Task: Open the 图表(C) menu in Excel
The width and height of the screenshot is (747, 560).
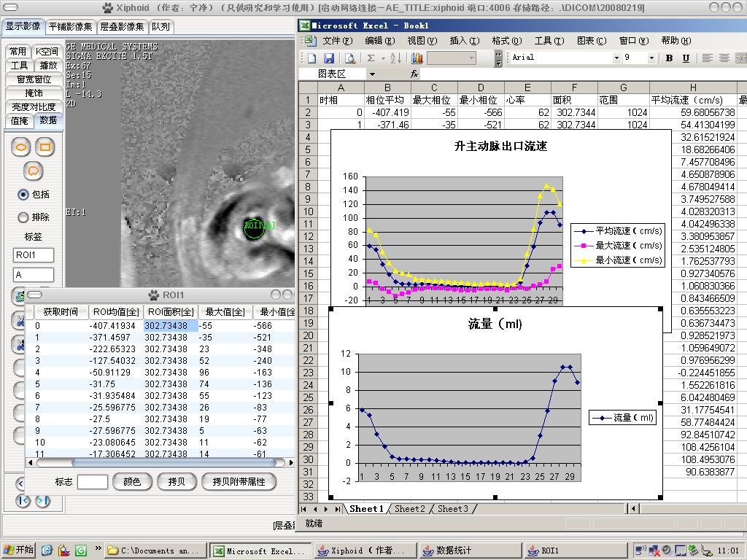Action: (592, 41)
